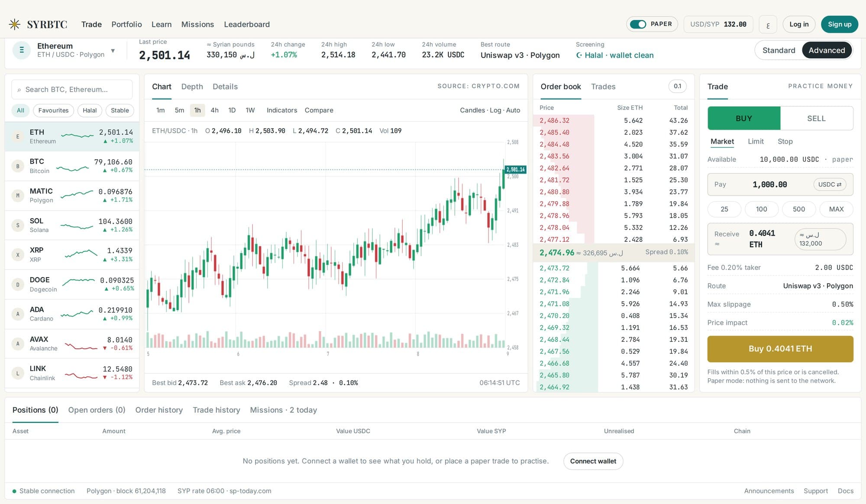866x504 pixels.
Task: Open the USD/SYP rate selector
Action: pos(718,24)
